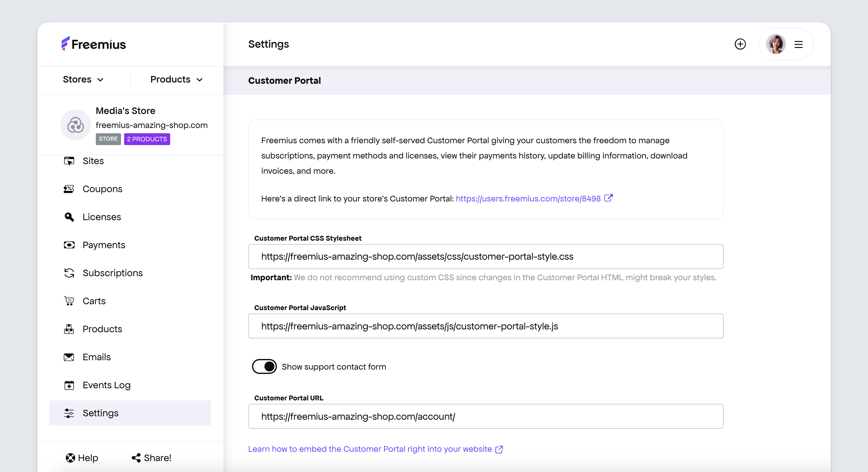Expand the Stores dropdown

[83, 80]
